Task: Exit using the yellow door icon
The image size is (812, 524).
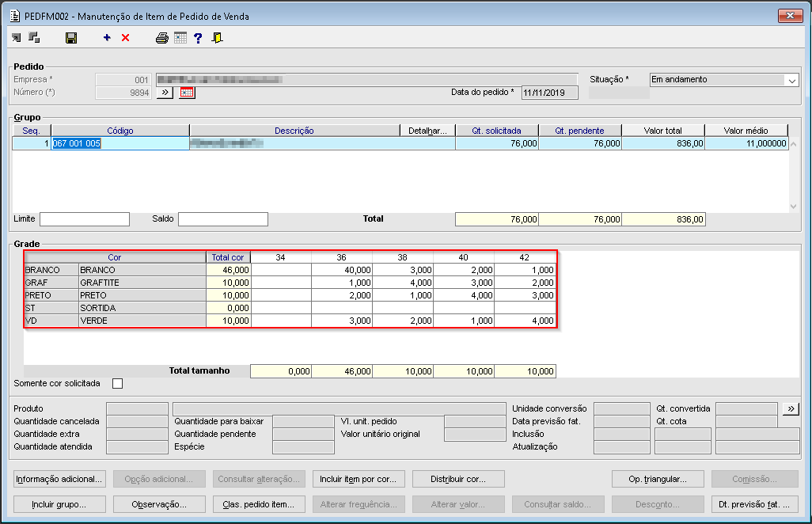Action: point(218,38)
